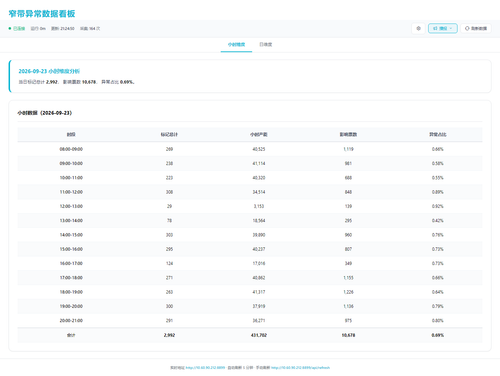This screenshot has height=376, width=500.
Task: Open settings via the gear icon
Action: pos(418,28)
